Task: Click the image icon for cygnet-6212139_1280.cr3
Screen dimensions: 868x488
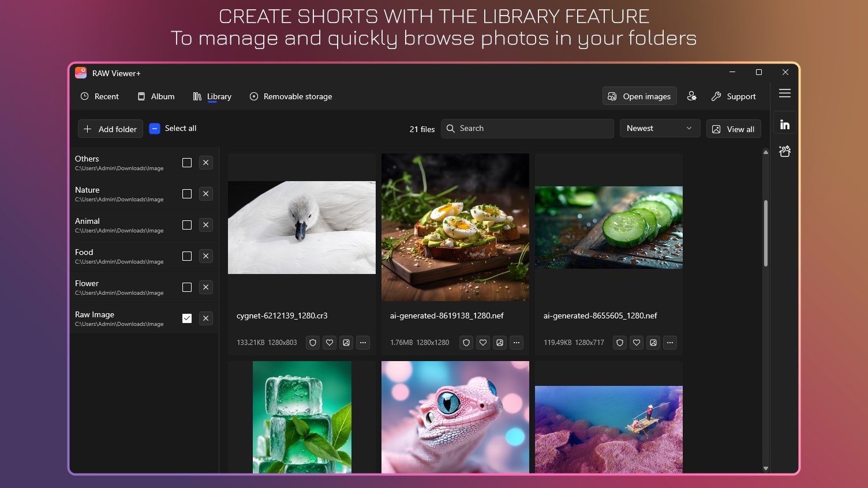Action: click(346, 343)
